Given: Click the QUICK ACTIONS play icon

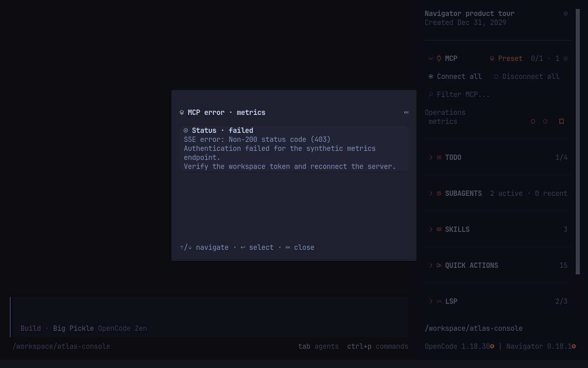Looking at the screenshot, I should coord(439,265).
